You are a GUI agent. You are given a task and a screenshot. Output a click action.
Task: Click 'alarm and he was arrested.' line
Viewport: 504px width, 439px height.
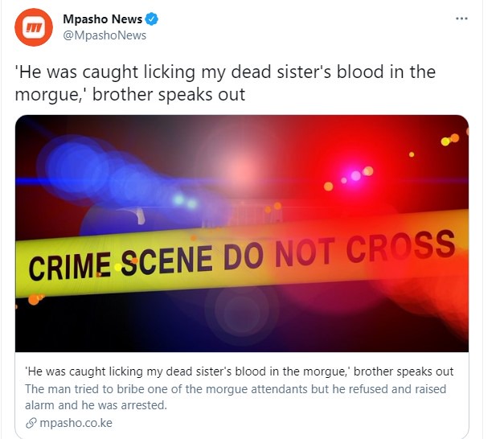pyautogui.click(x=96, y=405)
